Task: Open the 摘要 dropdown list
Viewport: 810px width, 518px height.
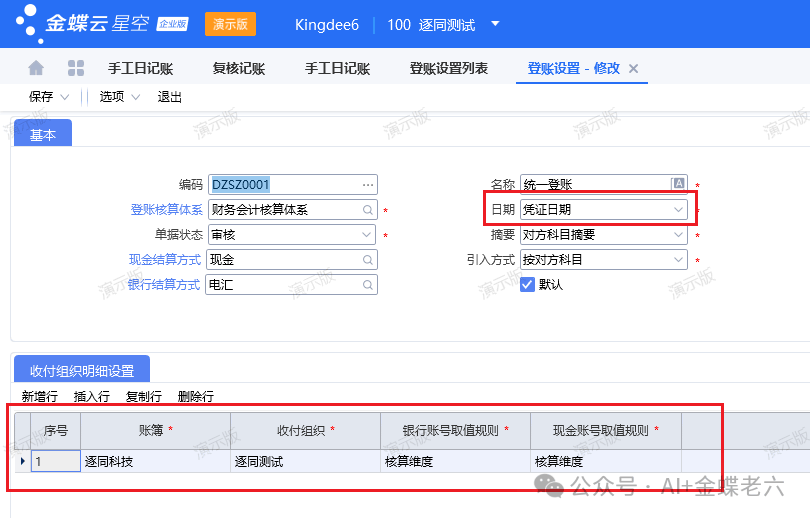Action: [x=679, y=235]
